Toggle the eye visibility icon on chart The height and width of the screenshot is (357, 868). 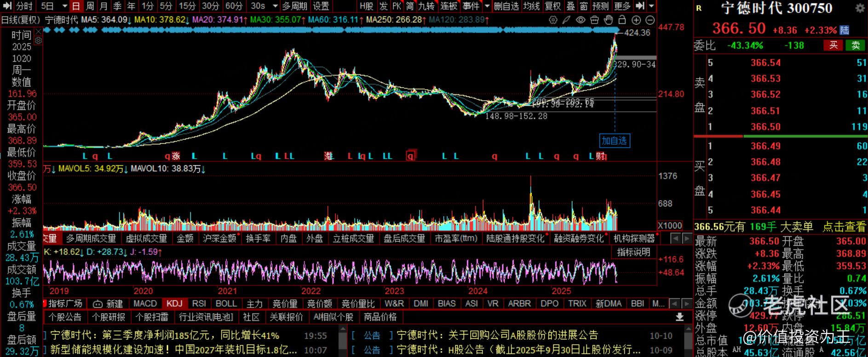pyautogui.click(x=581, y=20)
